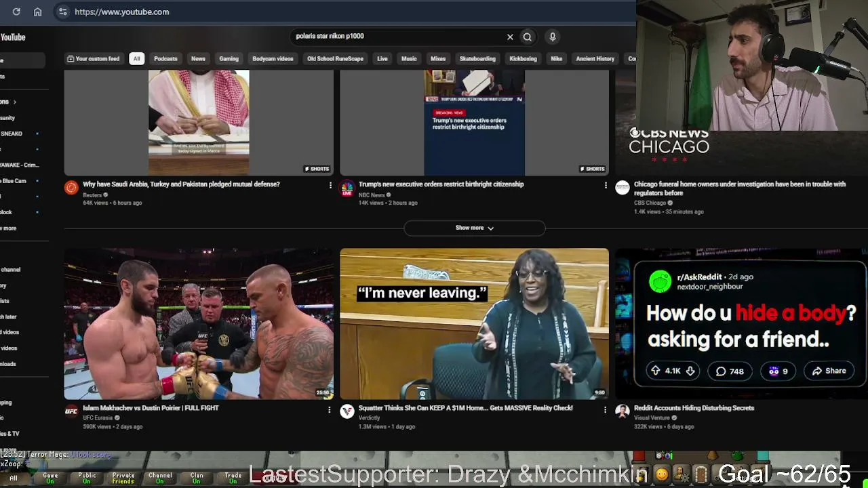
Task: Toggle the Clan chat filter
Action: tap(197, 478)
